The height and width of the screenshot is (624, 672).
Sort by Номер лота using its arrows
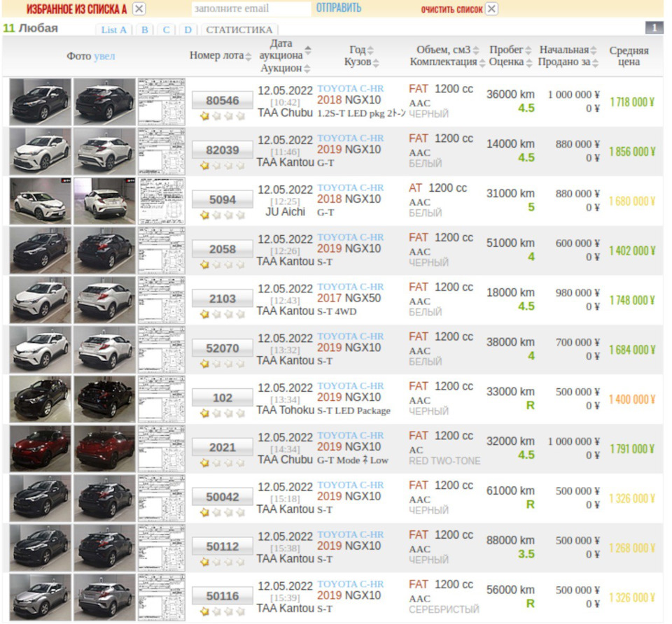[x=248, y=56]
